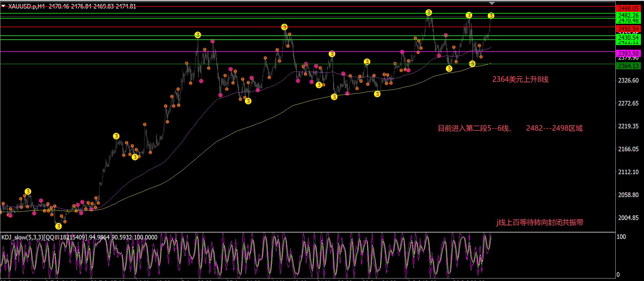Screen dimensions: 644x281
Task: Click the dark green 2364.13 price label
Action: click(628, 66)
